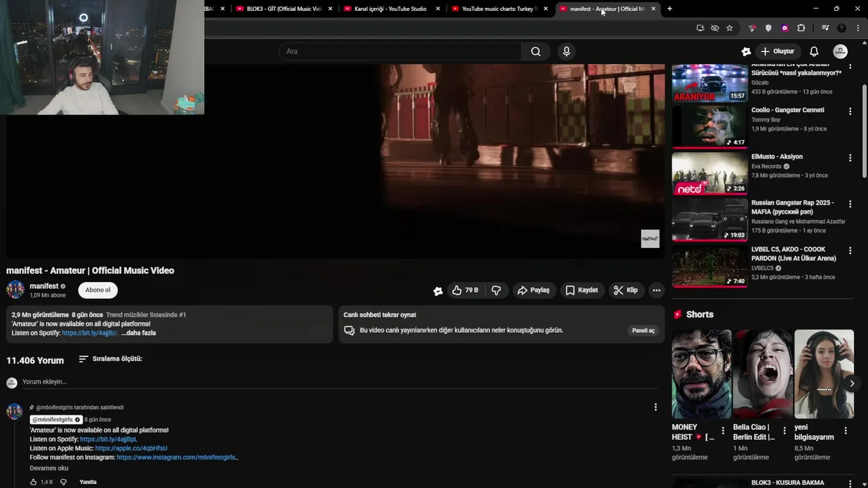Screen dimensions: 868x488
Task: Open the Spotify bit.ly link in description
Action: [x=90, y=333]
